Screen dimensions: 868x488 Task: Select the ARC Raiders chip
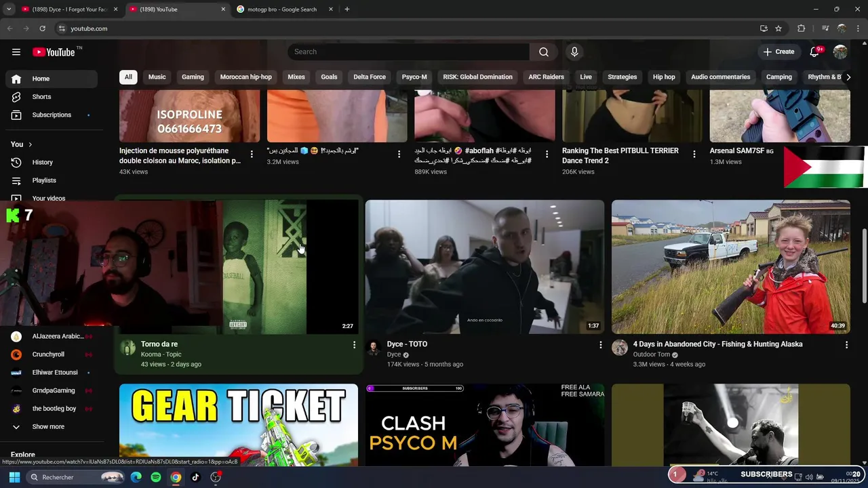(546, 77)
